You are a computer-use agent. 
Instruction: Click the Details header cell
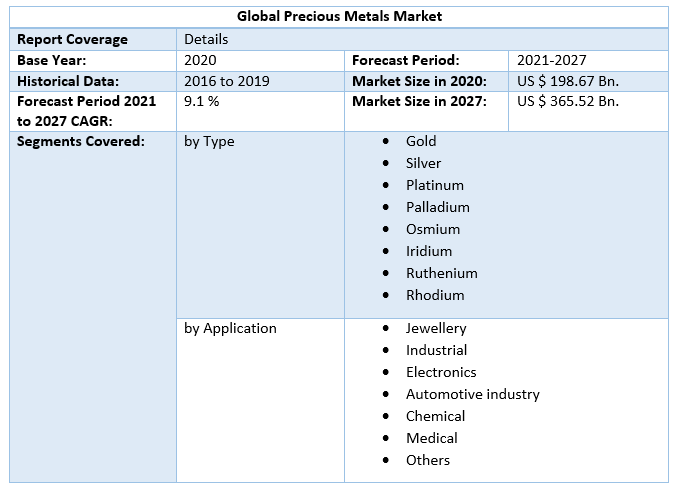[x=206, y=39]
